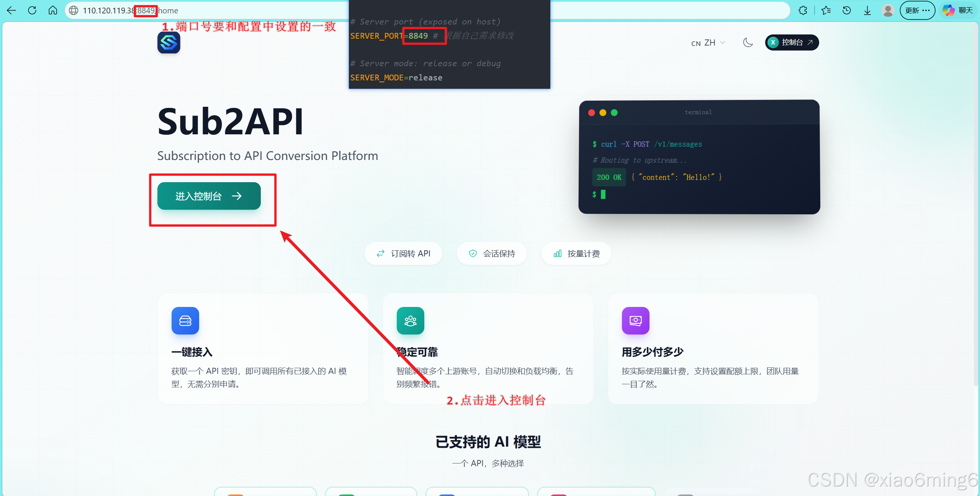Open the browser home page icon
980x496 pixels.
pyautogui.click(x=53, y=10)
